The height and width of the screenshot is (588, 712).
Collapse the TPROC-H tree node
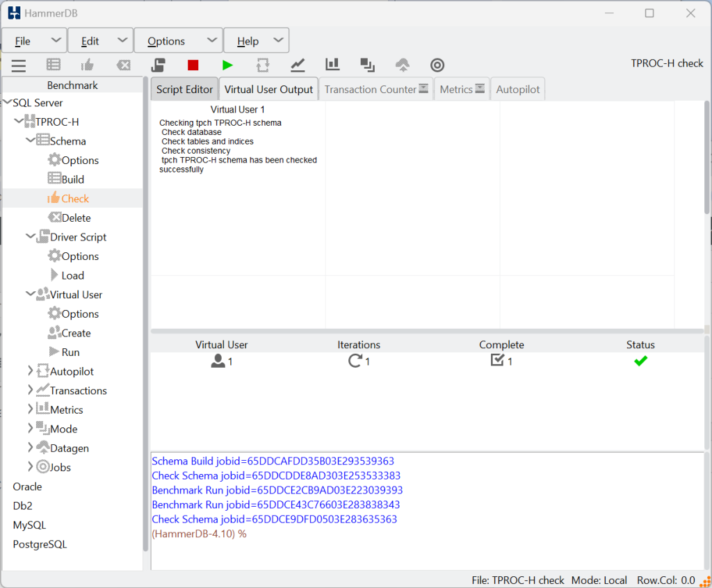pos(19,121)
